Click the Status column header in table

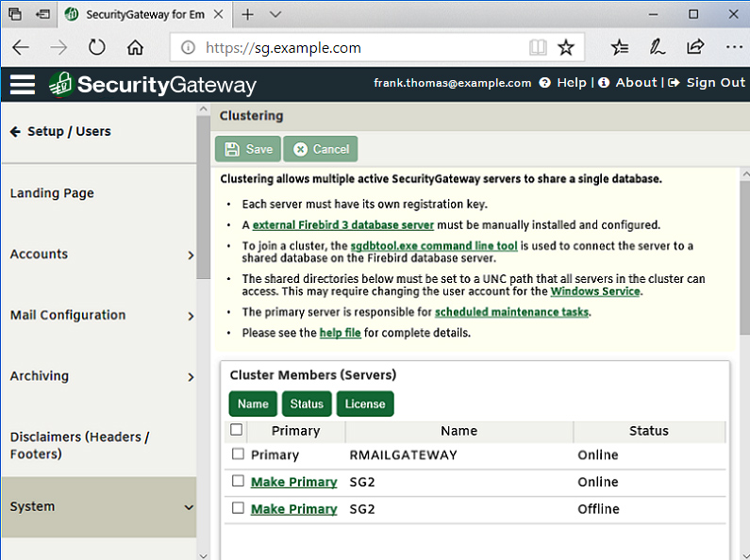click(649, 431)
